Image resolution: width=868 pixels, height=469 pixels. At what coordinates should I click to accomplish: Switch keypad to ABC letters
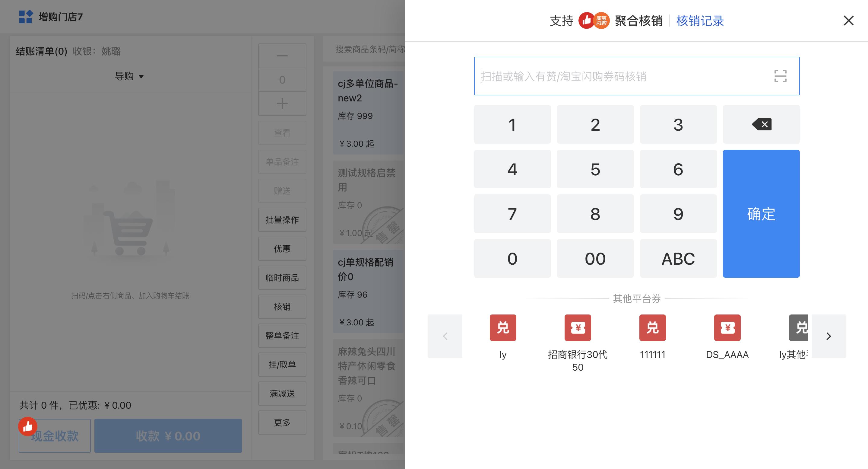(x=678, y=259)
